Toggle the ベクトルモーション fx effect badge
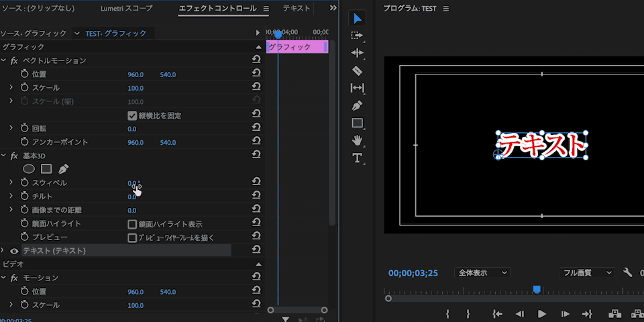Image resolution: width=644 pixels, height=322 pixels. point(14,61)
